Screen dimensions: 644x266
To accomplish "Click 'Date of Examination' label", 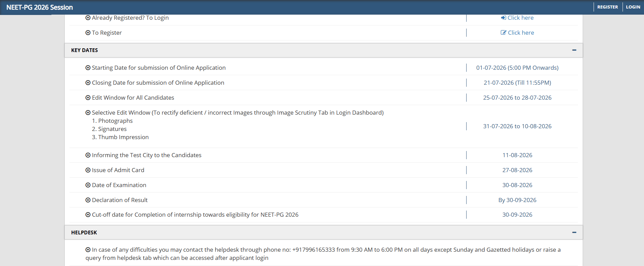I will coord(119,185).
